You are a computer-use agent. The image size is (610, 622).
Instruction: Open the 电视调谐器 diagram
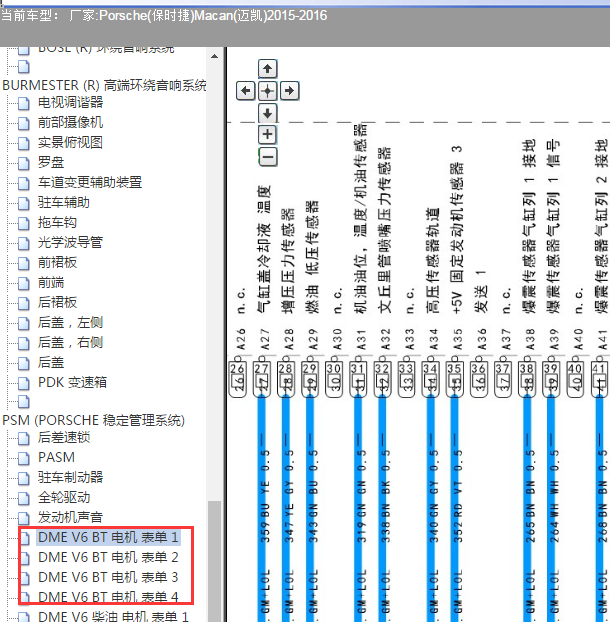pyautogui.click(x=70, y=102)
